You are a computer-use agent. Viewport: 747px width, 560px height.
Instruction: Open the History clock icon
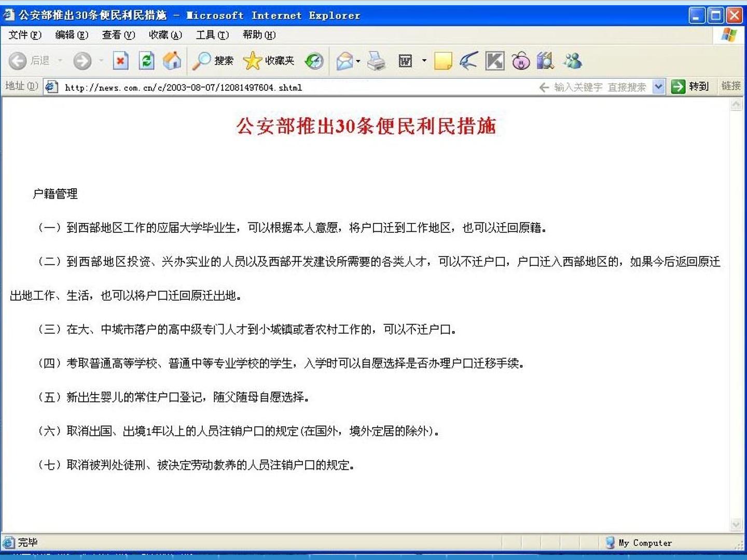pyautogui.click(x=314, y=61)
